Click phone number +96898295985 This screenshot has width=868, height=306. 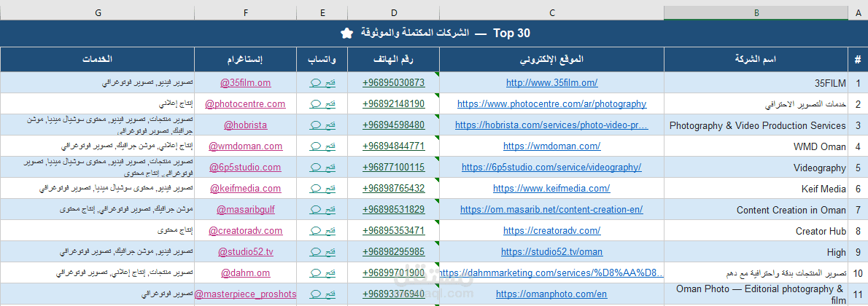[394, 252]
